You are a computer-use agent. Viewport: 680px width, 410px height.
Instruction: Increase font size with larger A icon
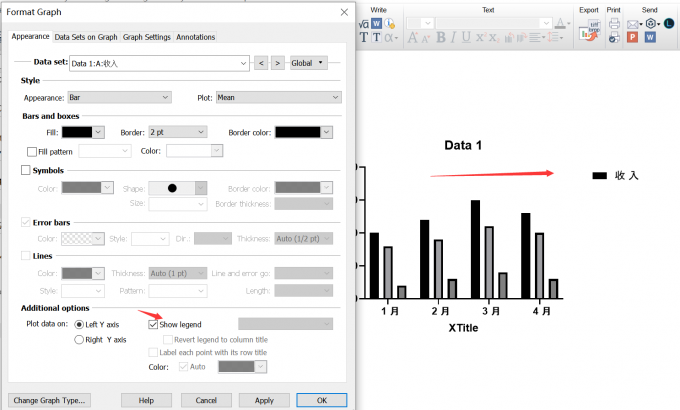(x=412, y=38)
